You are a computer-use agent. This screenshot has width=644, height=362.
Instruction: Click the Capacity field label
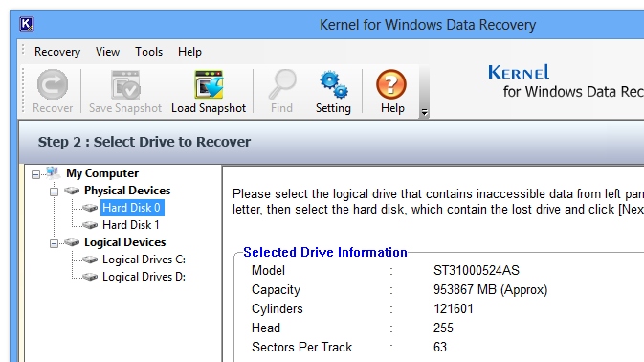click(276, 289)
